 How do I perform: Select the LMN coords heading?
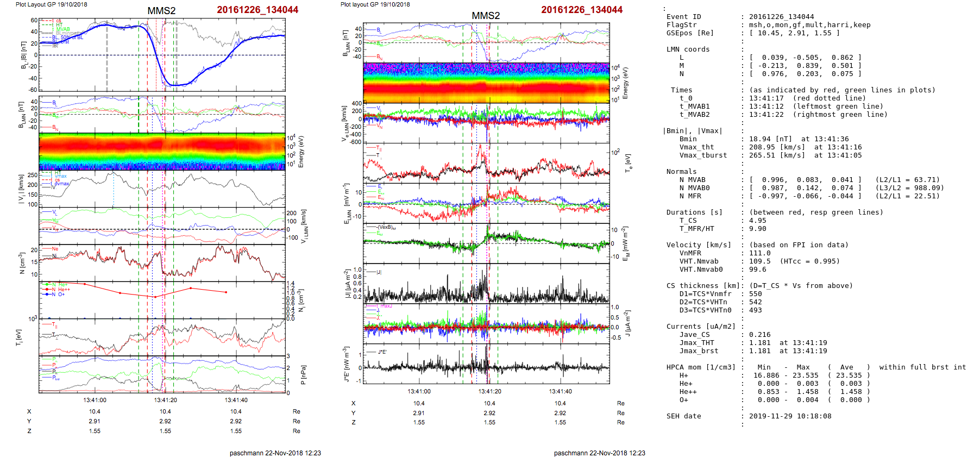[x=688, y=49]
